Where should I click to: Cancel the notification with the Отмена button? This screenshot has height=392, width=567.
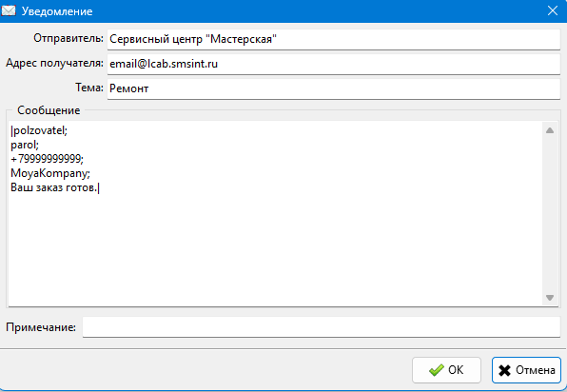526,370
